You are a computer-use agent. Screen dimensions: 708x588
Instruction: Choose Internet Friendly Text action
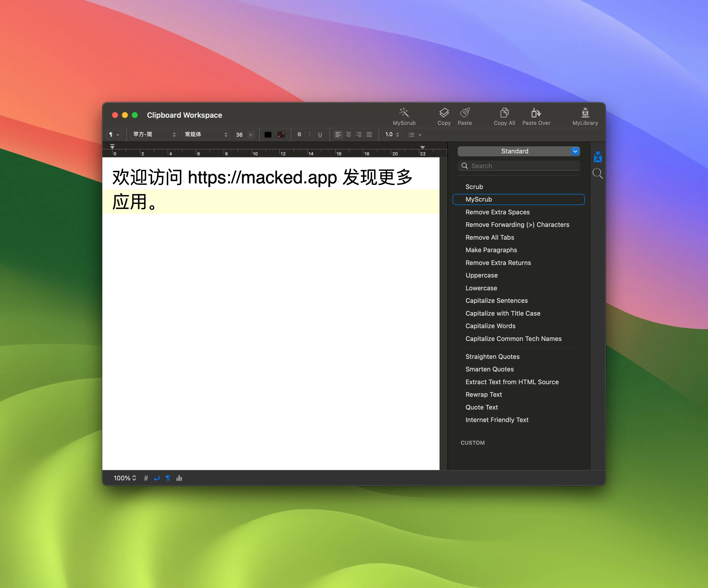pyautogui.click(x=518, y=420)
